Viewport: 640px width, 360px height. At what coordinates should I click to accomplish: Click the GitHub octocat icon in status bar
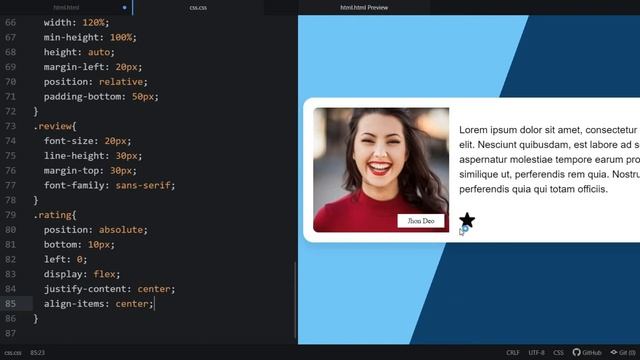click(576, 352)
